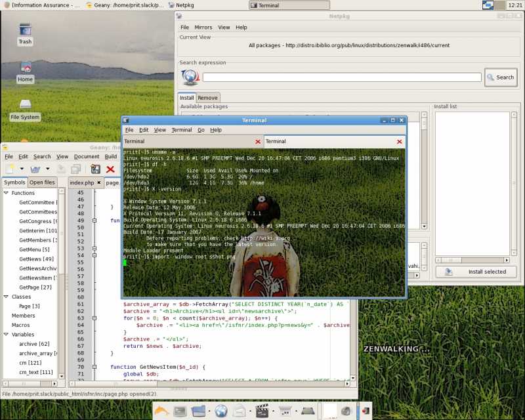
Task: Click the orange bird icon in bottom panel
Action: (161, 411)
